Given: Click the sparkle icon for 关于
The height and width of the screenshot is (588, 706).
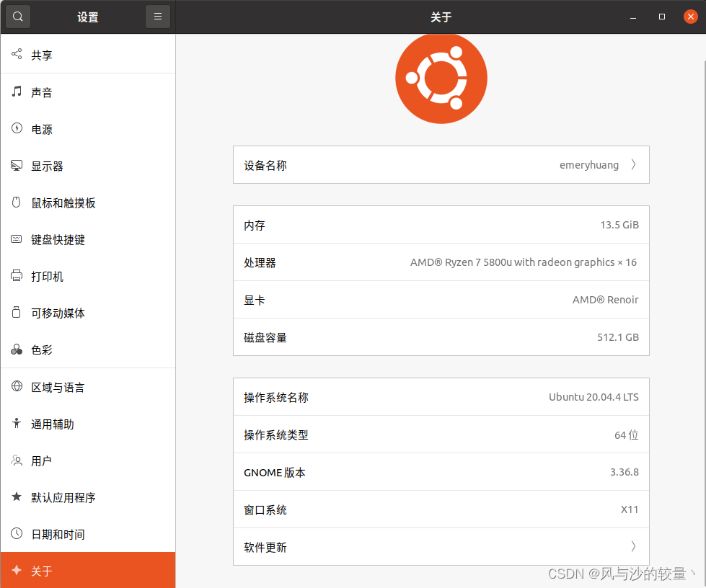Looking at the screenshot, I should (17, 571).
